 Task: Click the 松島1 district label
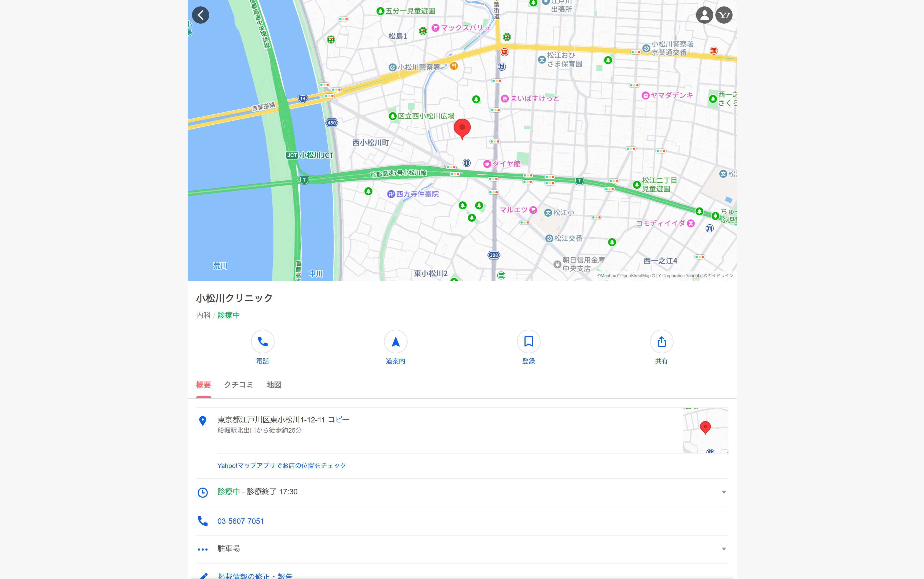[398, 36]
